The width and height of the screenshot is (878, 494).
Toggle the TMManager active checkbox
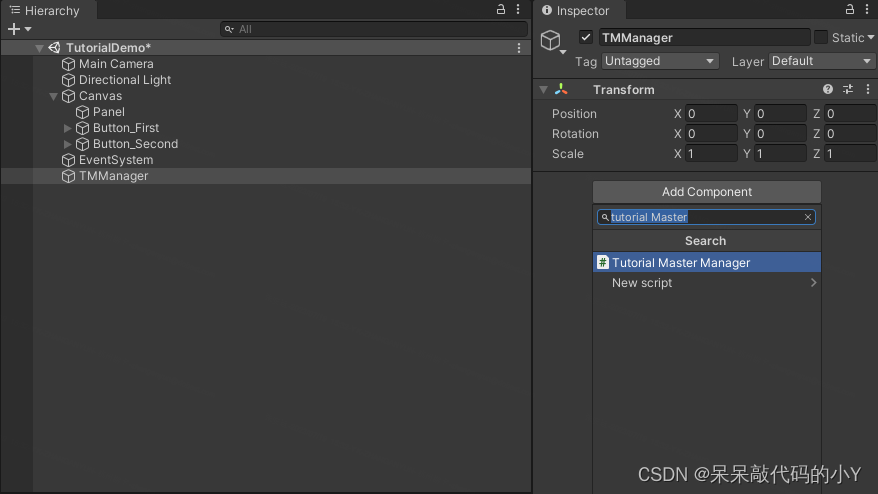(586, 38)
